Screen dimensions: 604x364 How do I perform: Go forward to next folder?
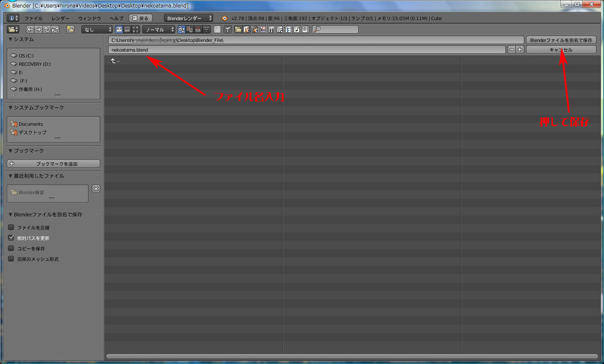pyautogui.click(x=38, y=29)
